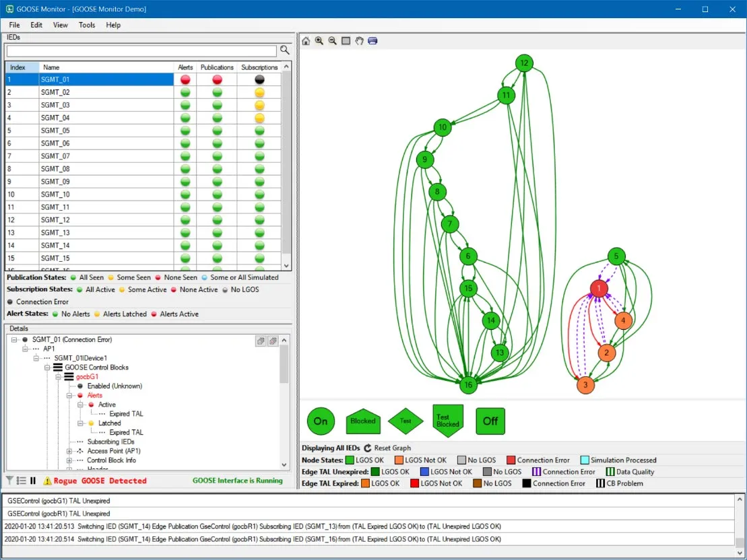This screenshot has width=747, height=560.
Task: Select red node 1 in the graph
Action: pyautogui.click(x=599, y=289)
